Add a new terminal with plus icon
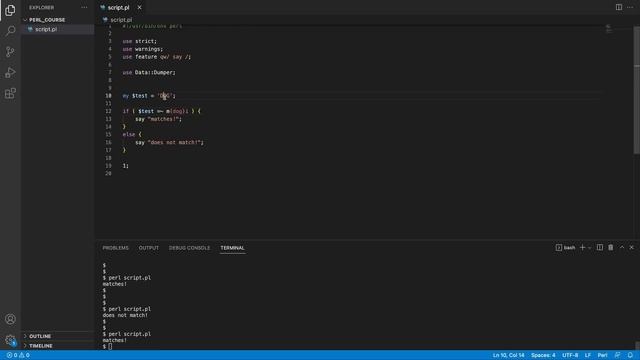The height and width of the screenshot is (360, 640). tap(582, 248)
